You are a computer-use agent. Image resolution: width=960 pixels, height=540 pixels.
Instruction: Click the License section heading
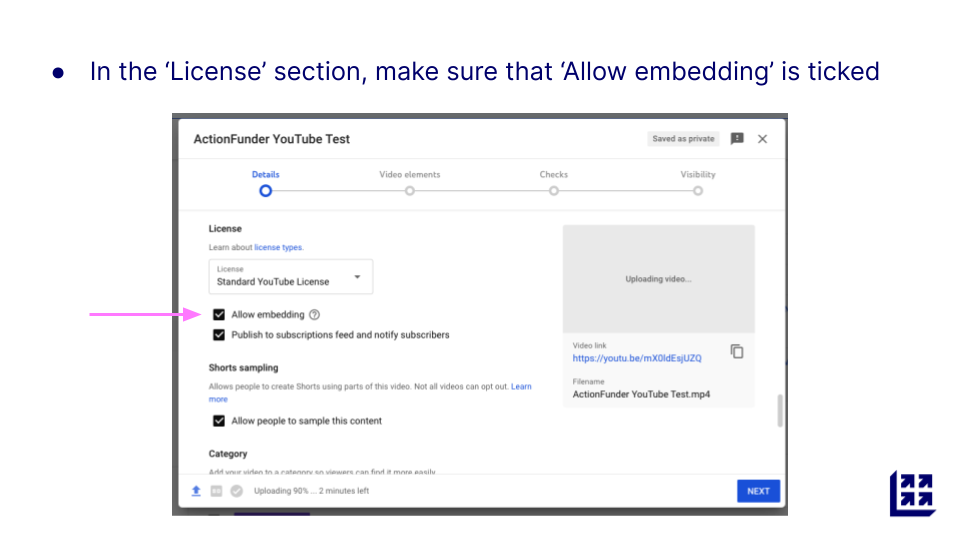tap(225, 228)
